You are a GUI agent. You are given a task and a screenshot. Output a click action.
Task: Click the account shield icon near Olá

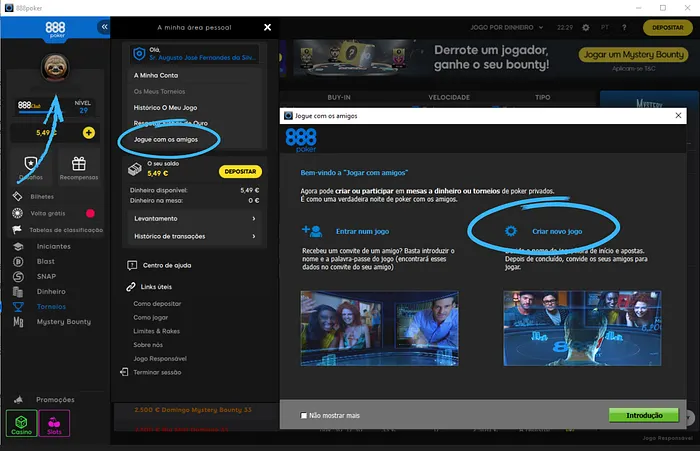coord(139,54)
